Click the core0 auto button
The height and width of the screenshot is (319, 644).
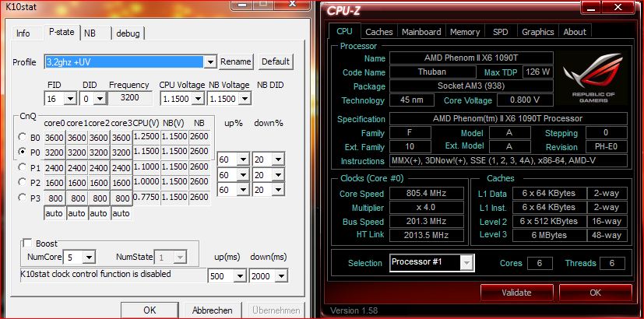click(55, 213)
